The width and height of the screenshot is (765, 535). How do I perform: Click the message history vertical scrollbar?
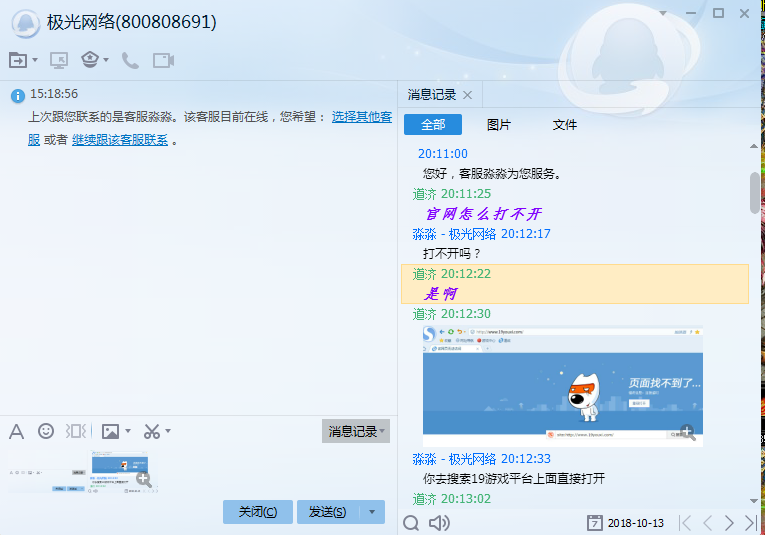754,192
